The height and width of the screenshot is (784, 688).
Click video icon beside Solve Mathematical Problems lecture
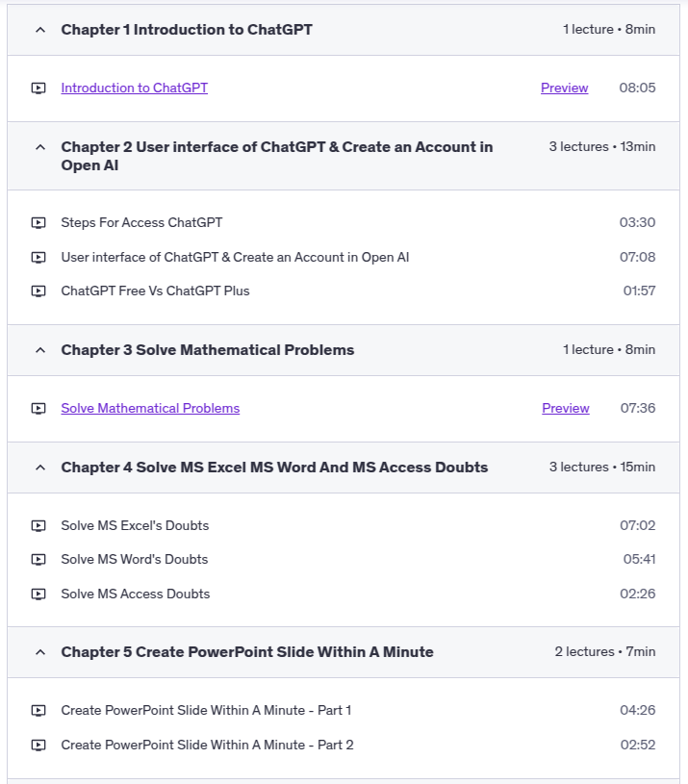point(38,409)
